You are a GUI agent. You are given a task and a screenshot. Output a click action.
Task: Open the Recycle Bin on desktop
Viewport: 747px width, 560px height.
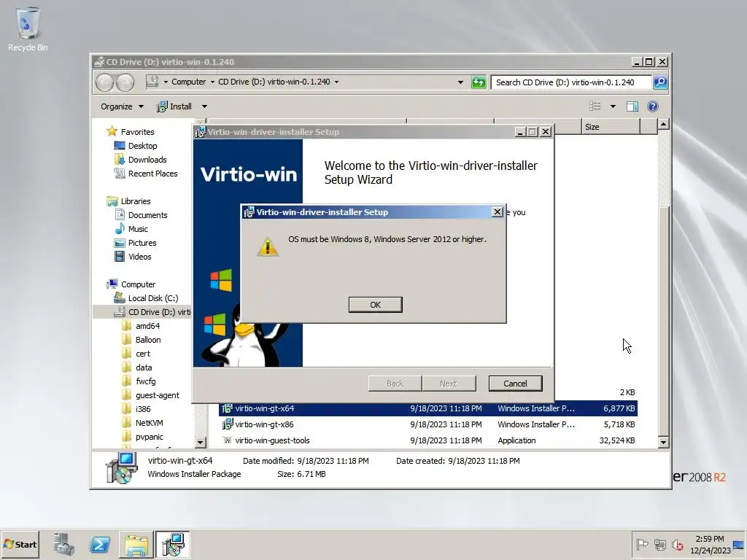(x=28, y=29)
